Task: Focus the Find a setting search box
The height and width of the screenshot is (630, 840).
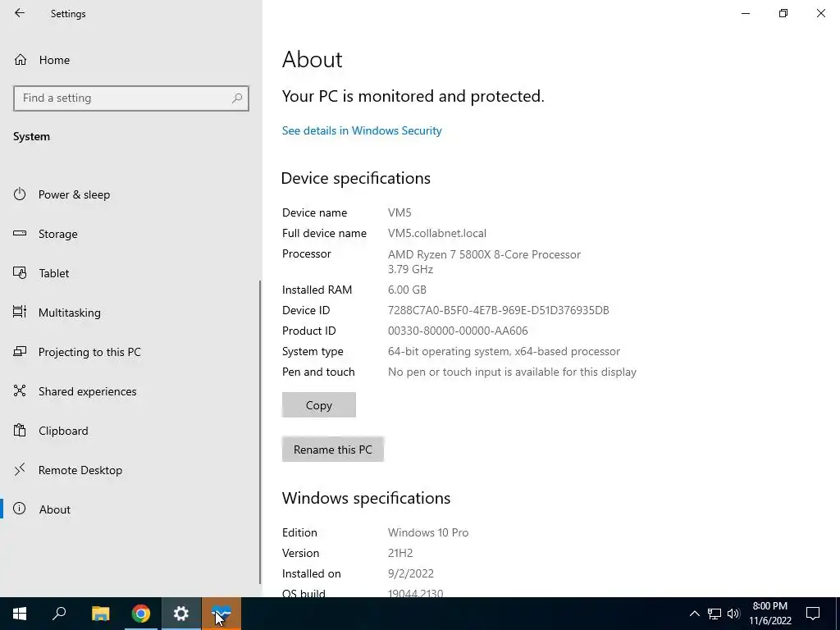Action: click(x=131, y=98)
